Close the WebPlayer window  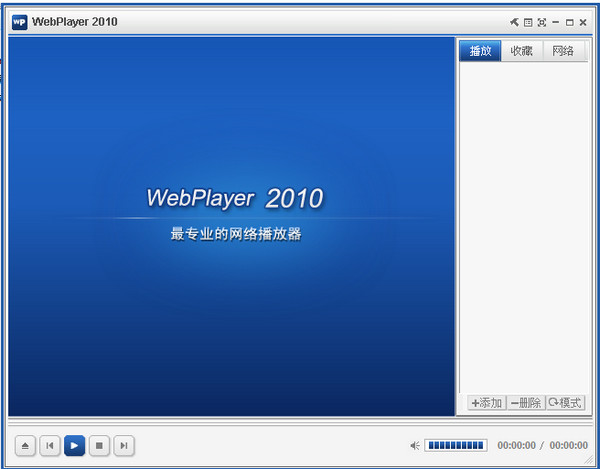tap(583, 23)
